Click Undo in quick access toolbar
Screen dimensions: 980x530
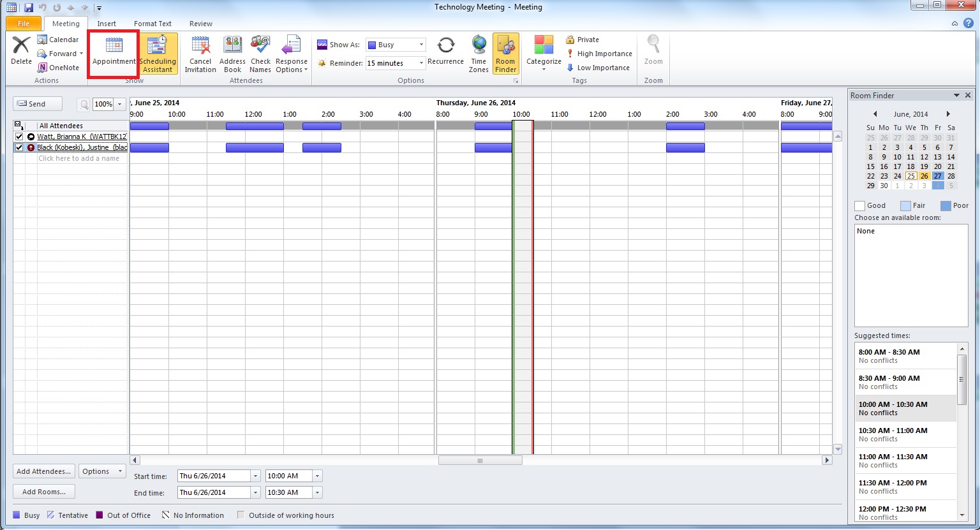(43, 8)
